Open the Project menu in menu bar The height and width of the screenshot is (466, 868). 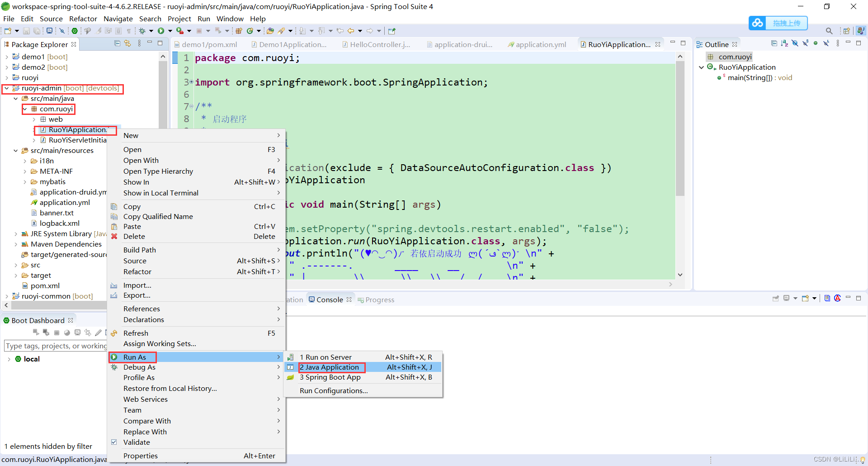point(179,19)
